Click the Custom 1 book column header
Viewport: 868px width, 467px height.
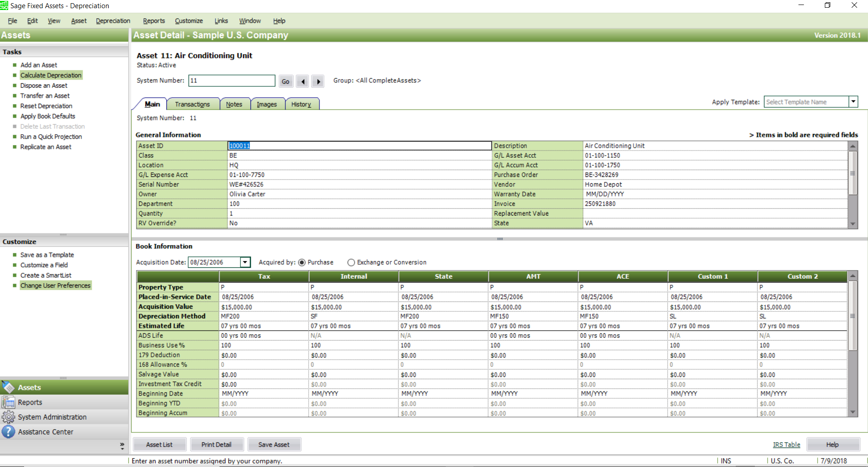click(713, 276)
